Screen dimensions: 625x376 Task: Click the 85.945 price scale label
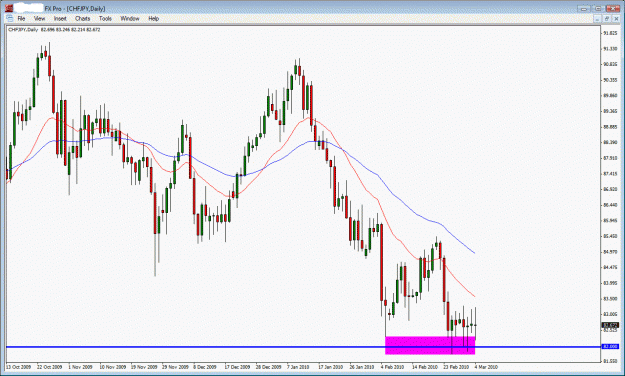[x=610, y=220]
